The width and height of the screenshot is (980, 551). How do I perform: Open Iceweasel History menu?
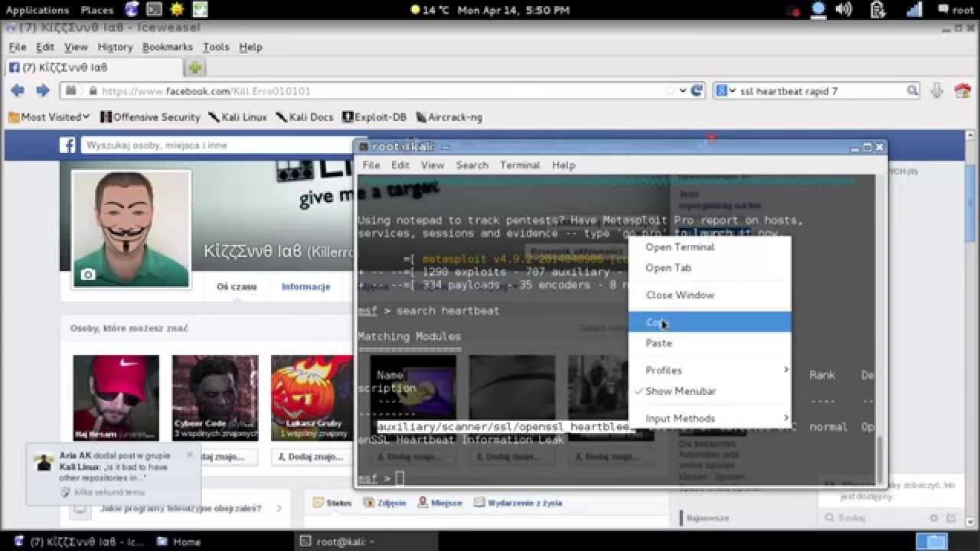tap(115, 47)
